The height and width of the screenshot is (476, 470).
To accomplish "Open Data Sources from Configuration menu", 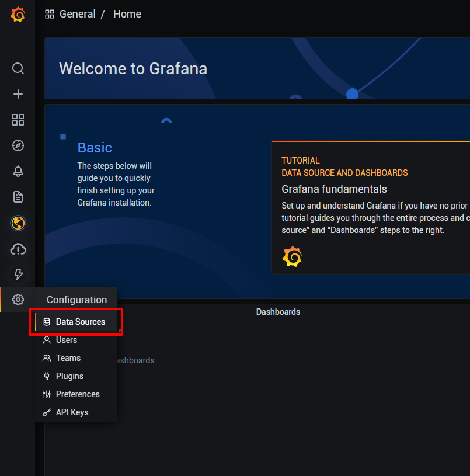I will click(76, 322).
